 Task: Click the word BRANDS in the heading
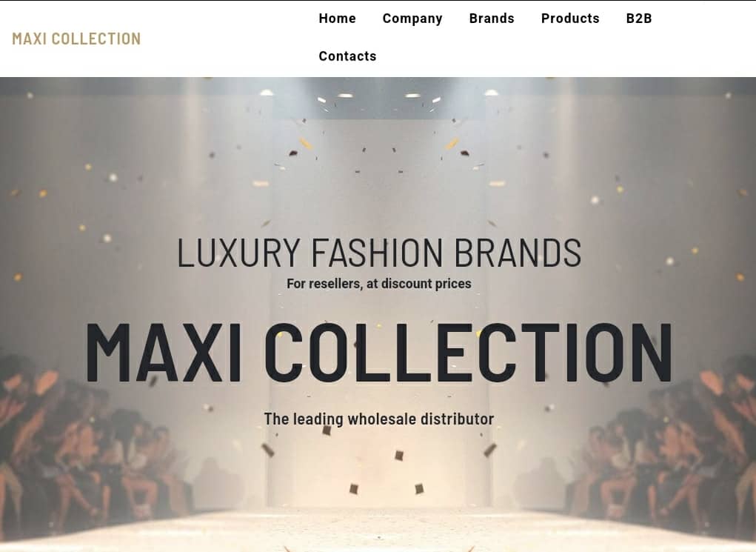[518, 253]
